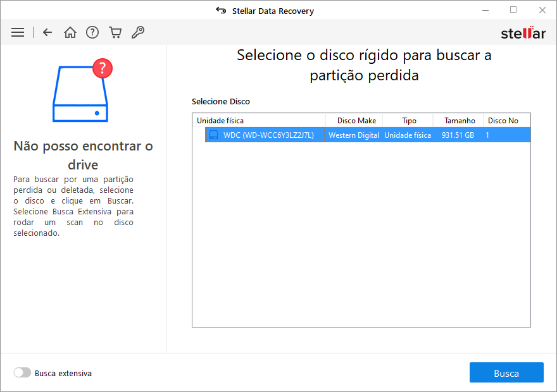Click the Disco No column header
This screenshot has height=392, width=557.
pyautogui.click(x=507, y=121)
